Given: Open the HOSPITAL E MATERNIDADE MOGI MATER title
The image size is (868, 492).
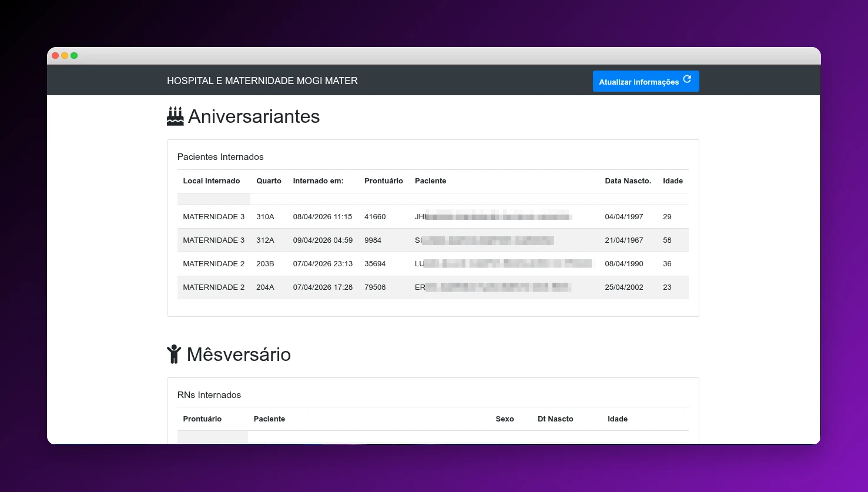Looking at the screenshot, I should point(262,81).
